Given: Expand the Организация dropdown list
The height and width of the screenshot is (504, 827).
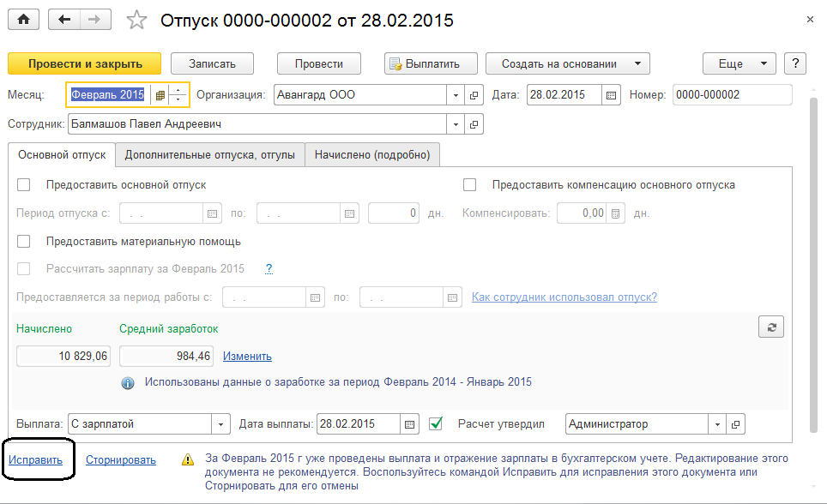Looking at the screenshot, I should pyautogui.click(x=456, y=95).
